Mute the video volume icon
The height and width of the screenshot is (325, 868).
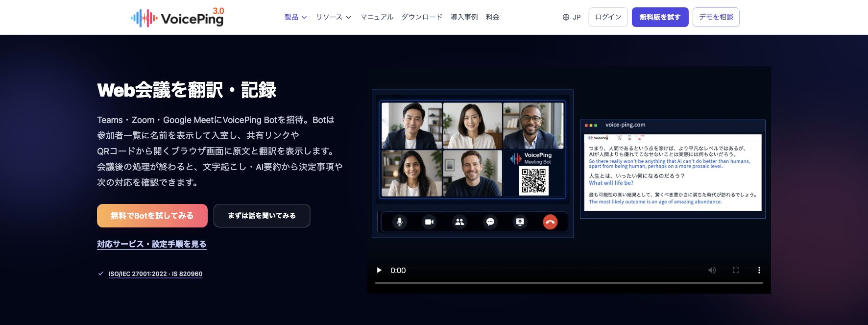coord(712,270)
